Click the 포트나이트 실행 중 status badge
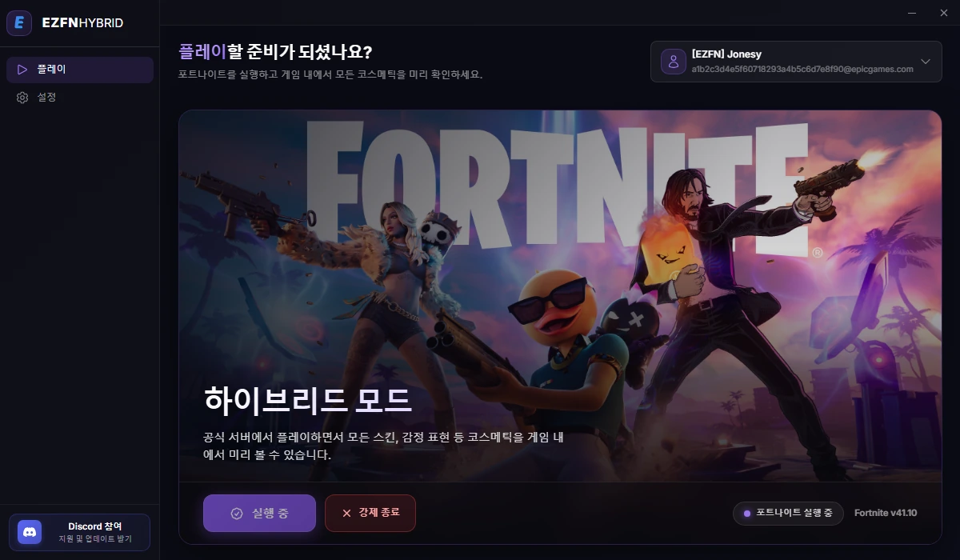Screen dimensions: 960x560 [788, 513]
